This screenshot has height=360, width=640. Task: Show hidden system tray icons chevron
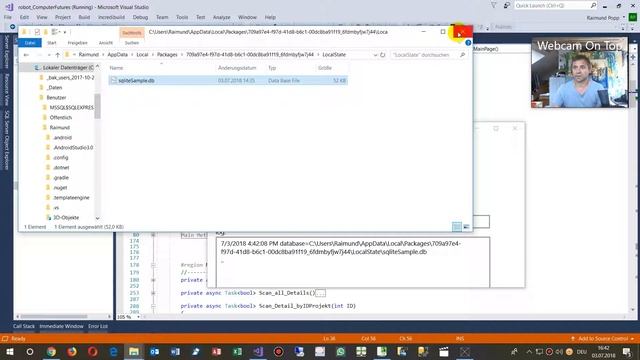[x=529, y=351]
